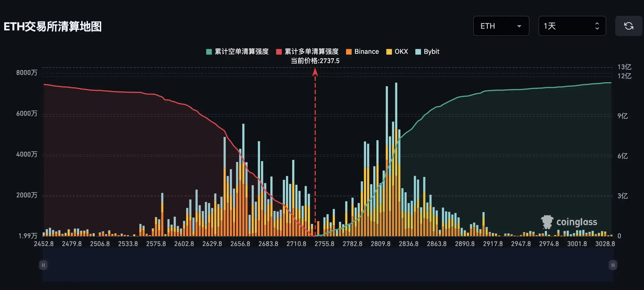The image size is (644, 290).
Task: Open the ETH coin selector dropdown
Action: click(501, 26)
